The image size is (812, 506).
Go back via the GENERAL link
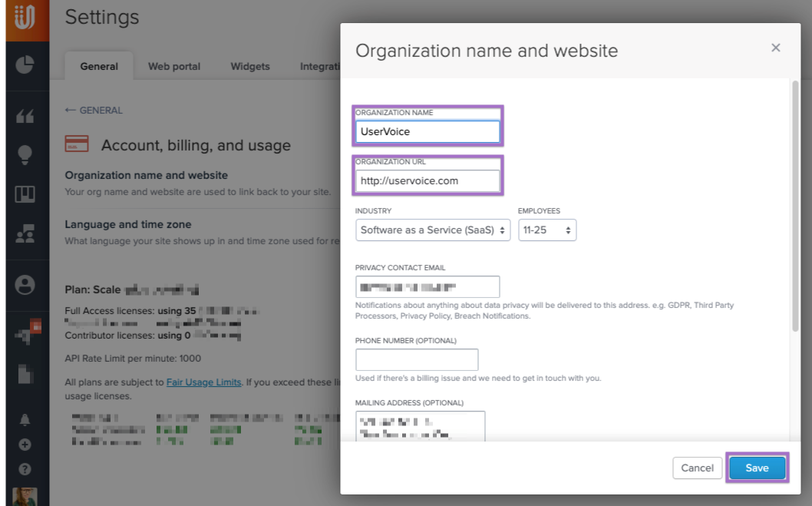(94, 111)
